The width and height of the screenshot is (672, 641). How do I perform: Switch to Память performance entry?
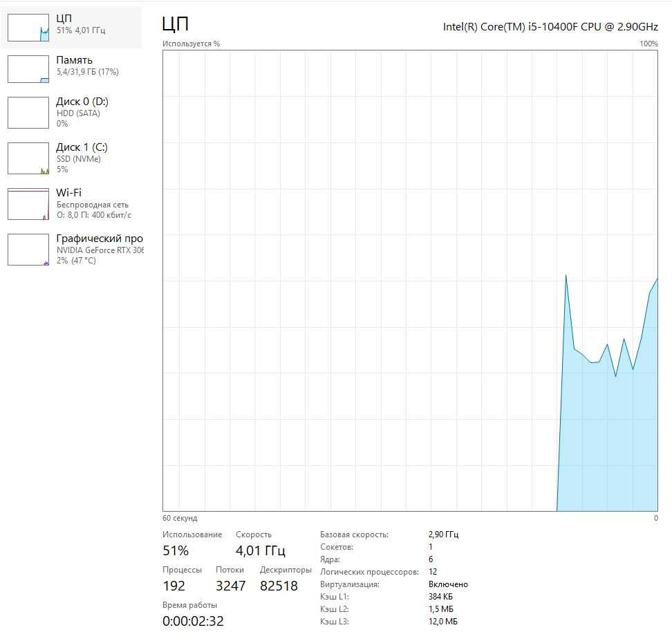coord(72,69)
